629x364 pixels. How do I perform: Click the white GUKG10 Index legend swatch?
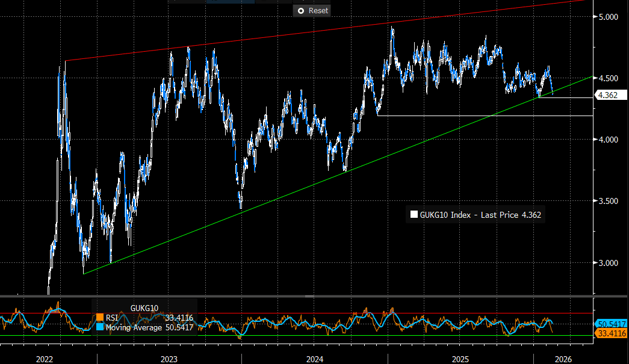click(413, 214)
